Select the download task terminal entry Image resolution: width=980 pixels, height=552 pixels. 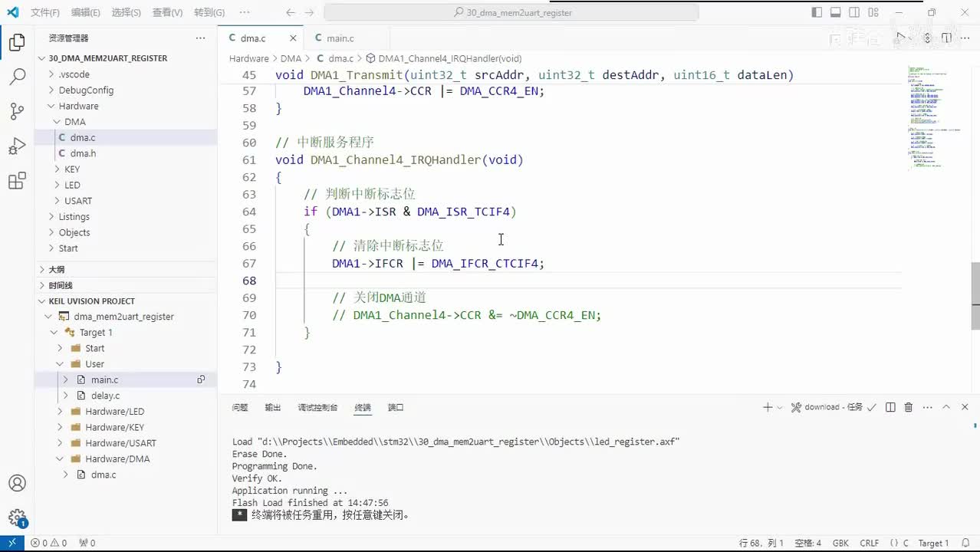pyautogui.click(x=834, y=407)
